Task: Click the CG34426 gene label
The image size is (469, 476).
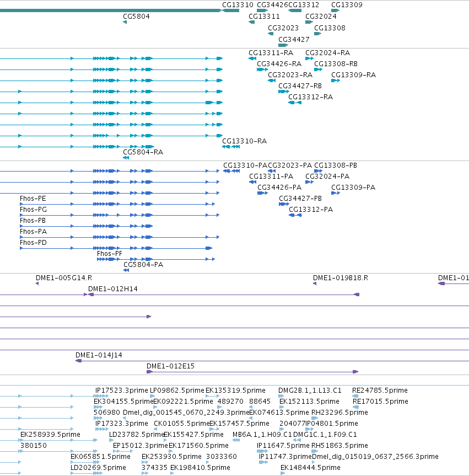Action: 272,5
